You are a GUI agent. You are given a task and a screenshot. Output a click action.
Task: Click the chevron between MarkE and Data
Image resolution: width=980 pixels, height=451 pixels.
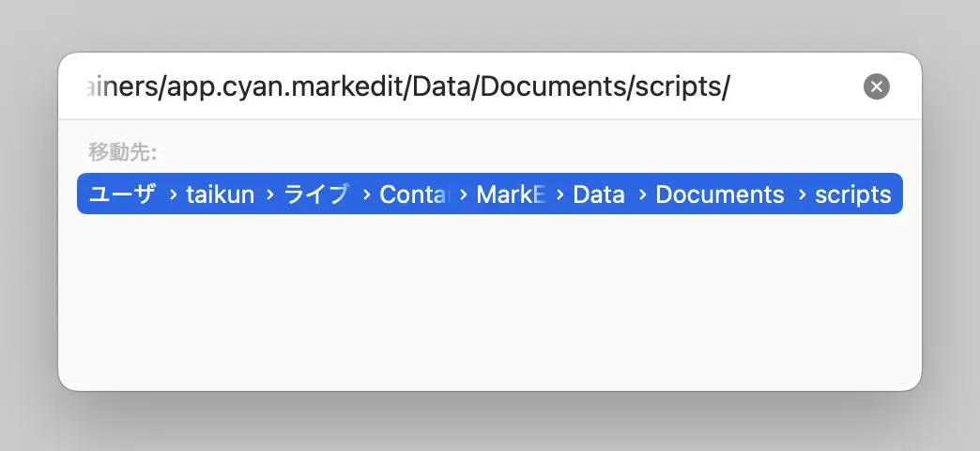click(x=560, y=194)
